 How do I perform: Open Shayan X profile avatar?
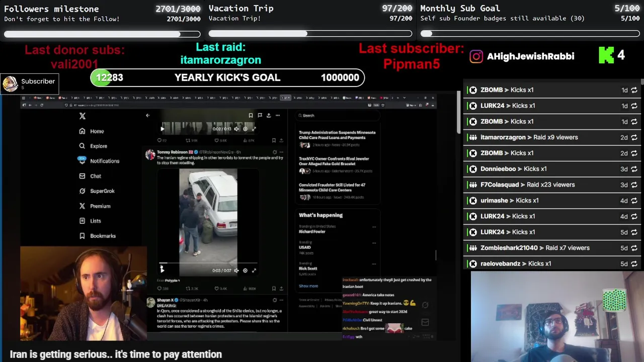150,302
